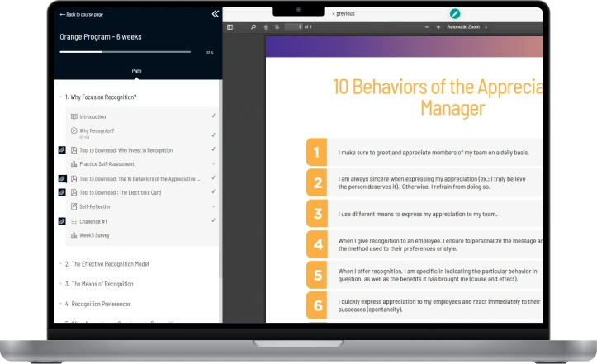Open the PDF search magnifier tool

253,27
